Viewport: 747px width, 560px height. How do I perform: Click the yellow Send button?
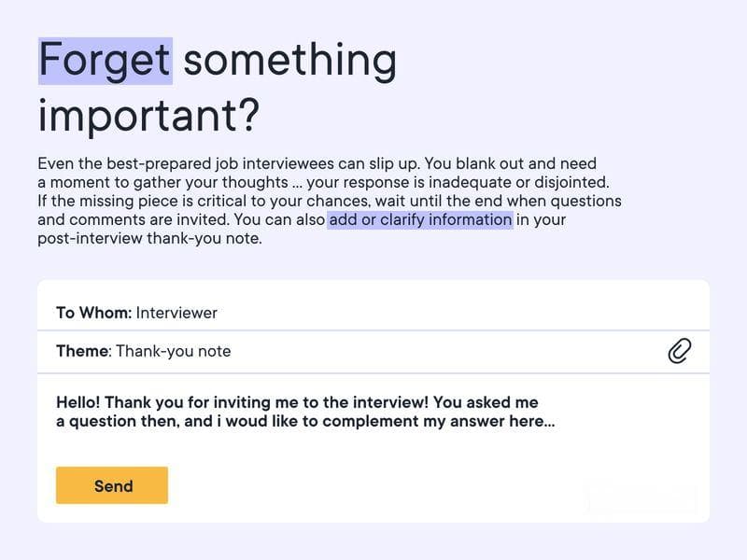point(112,485)
